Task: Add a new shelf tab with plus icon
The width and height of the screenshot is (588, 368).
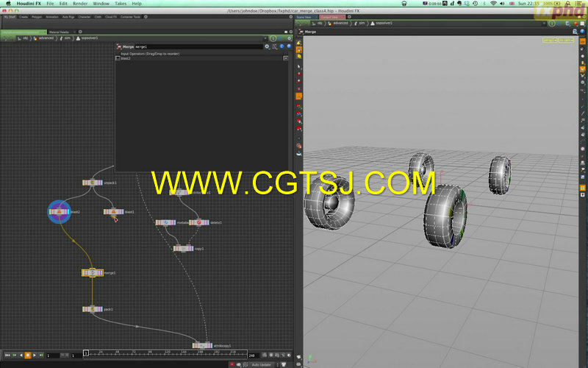Action: pos(146,16)
